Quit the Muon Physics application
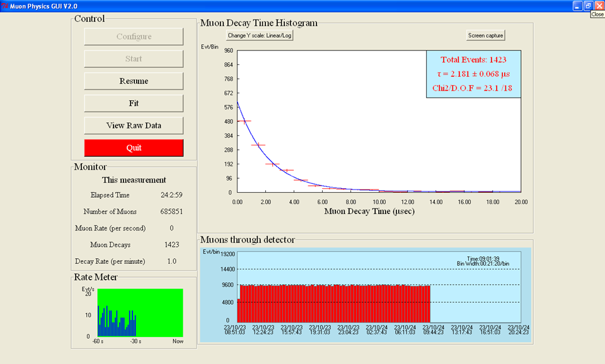This screenshot has width=605, height=364. click(134, 148)
